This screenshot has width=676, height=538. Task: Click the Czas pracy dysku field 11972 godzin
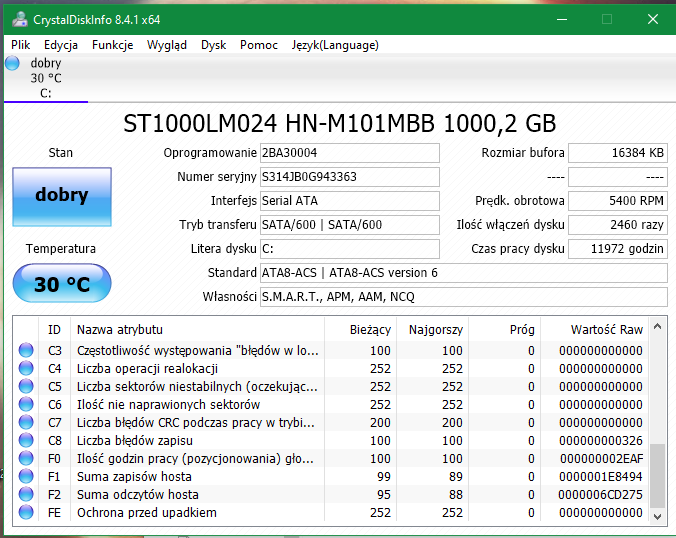click(x=618, y=249)
